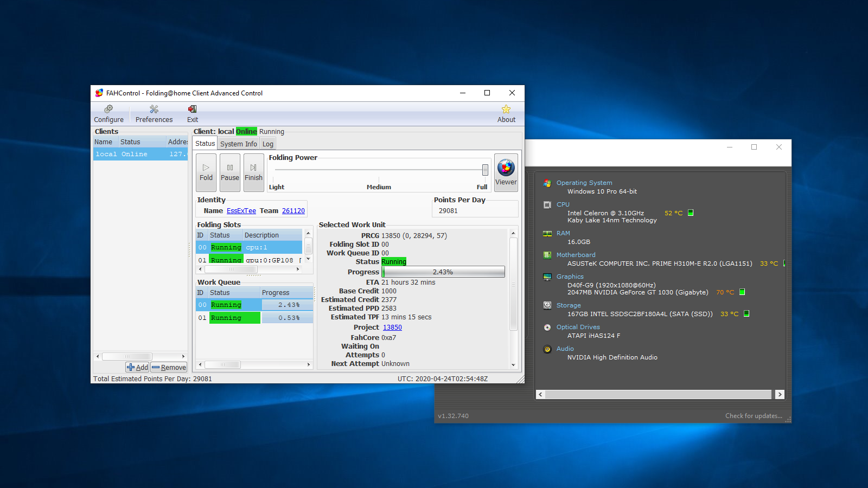868x488 pixels.
Task: Open project 13850 link
Action: pos(392,328)
